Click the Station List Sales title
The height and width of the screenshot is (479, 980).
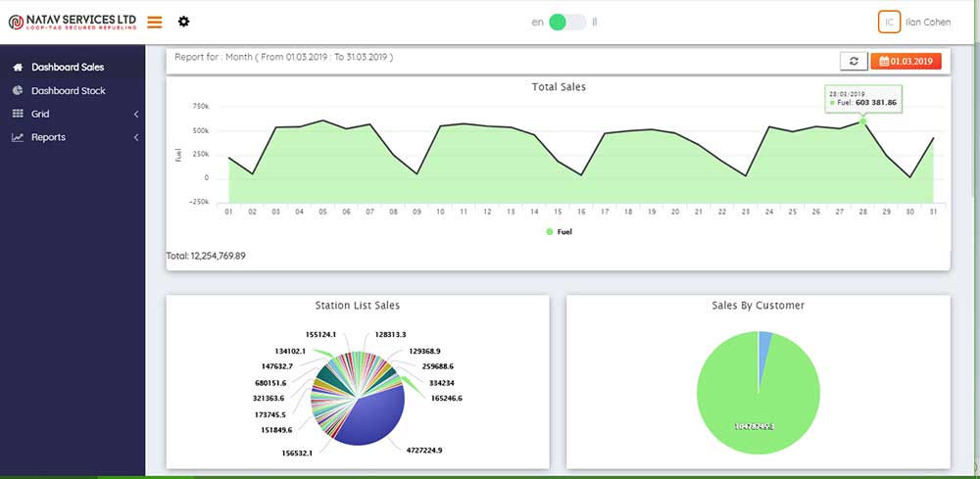pos(358,306)
